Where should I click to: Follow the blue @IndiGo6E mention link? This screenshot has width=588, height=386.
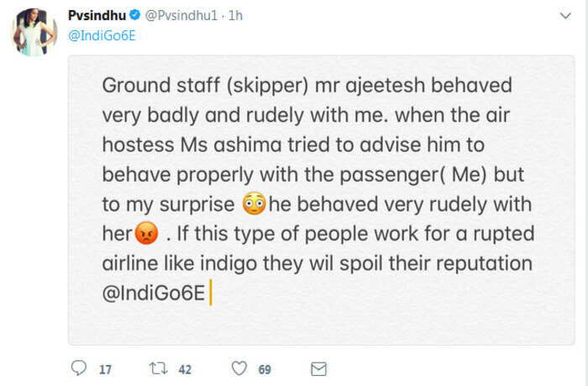pos(102,35)
